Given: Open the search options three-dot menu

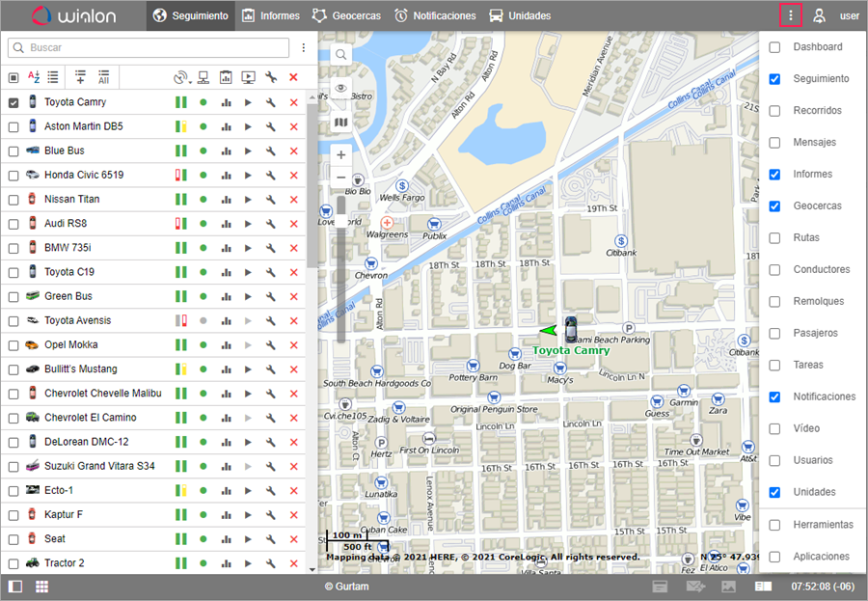Looking at the screenshot, I should (x=304, y=47).
